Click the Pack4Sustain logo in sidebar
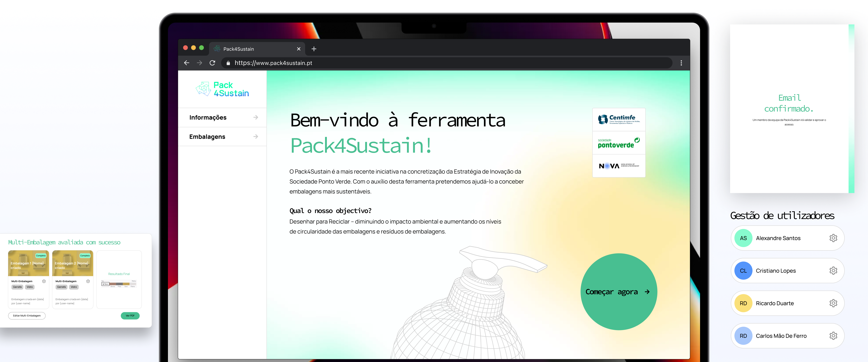This screenshot has height=362, width=868. (222, 89)
